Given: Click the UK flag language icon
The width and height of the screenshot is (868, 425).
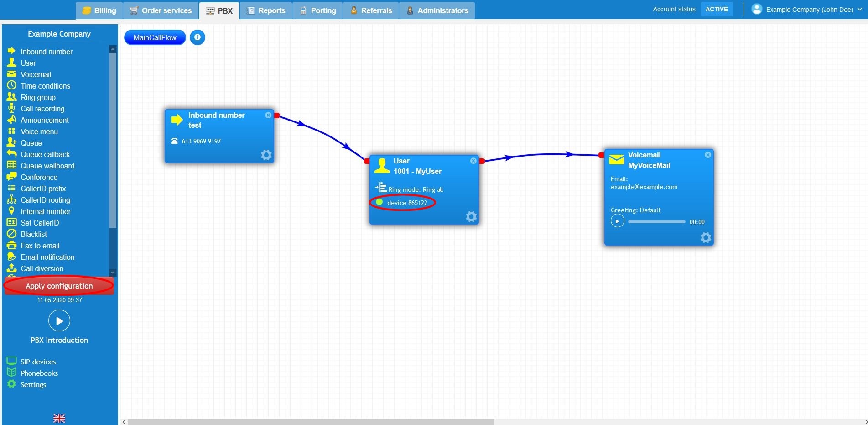Looking at the screenshot, I should (x=59, y=418).
